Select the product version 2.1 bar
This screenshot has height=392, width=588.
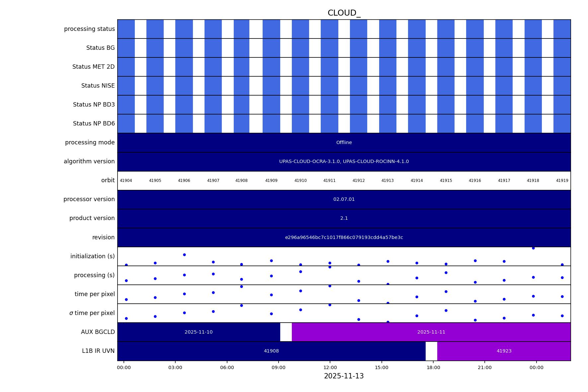[344, 218]
